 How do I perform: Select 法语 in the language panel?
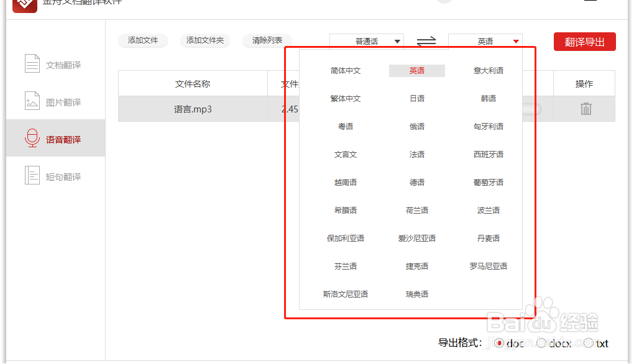416,154
